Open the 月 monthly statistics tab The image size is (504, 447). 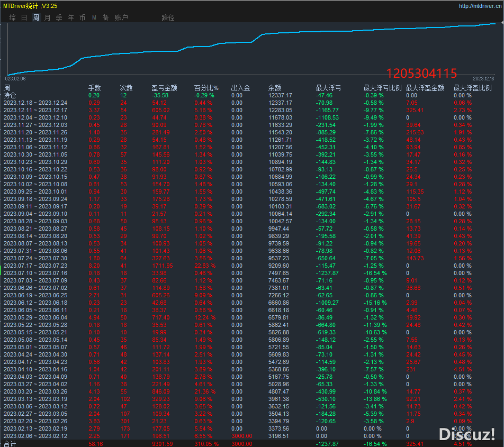point(48,17)
